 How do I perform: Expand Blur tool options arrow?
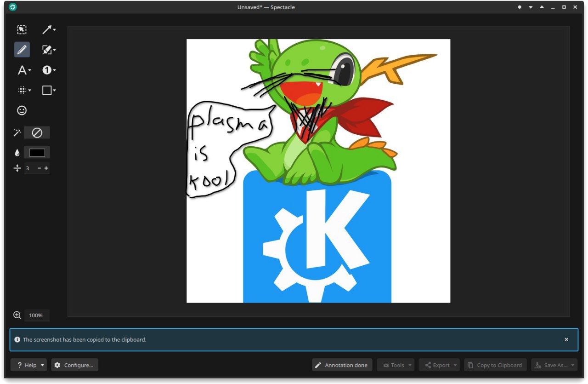pos(30,91)
